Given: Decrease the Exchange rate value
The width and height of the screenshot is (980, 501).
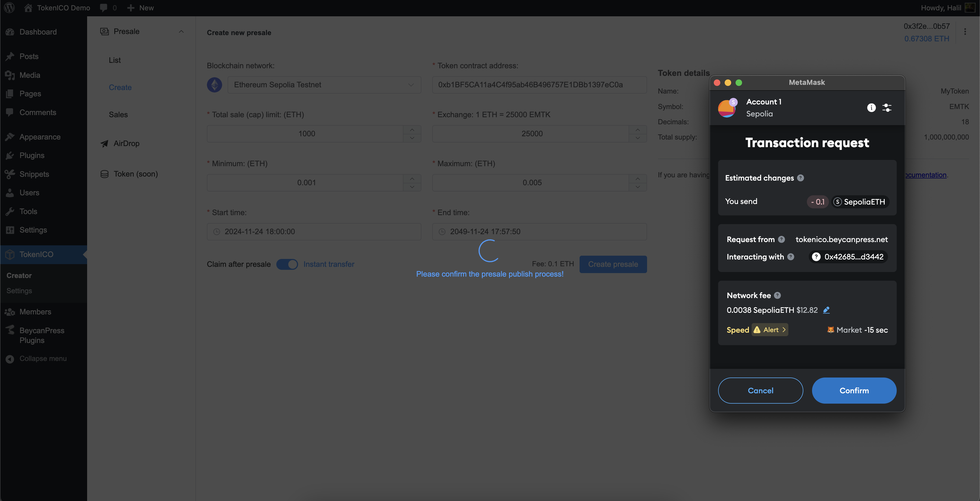Looking at the screenshot, I should pos(638,138).
